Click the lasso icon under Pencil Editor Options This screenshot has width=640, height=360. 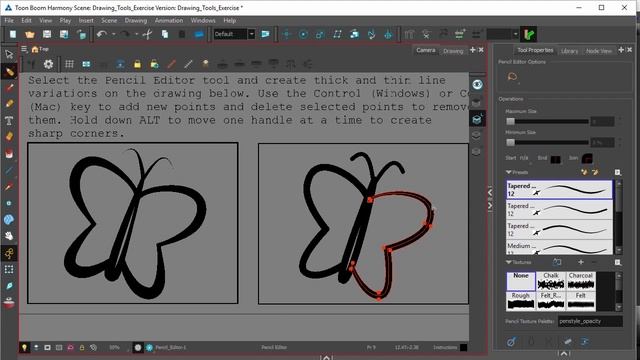(512, 77)
